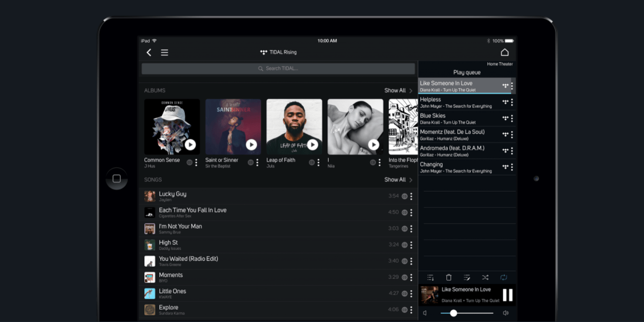Focus the Search TIDAL field
Viewport: 644px width, 322px height.
(278, 68)
